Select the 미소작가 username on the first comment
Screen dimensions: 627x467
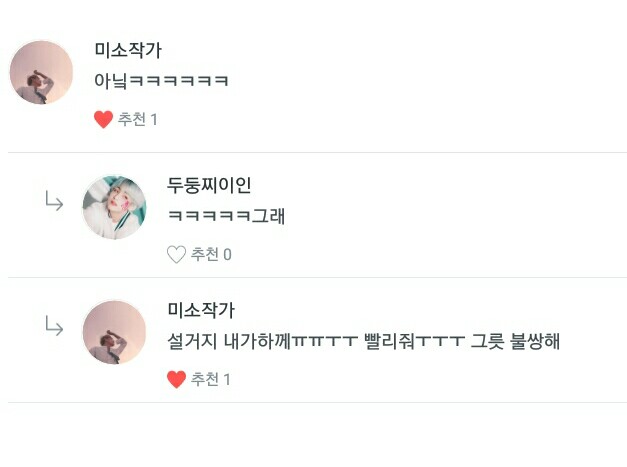[x=128, y=50]
